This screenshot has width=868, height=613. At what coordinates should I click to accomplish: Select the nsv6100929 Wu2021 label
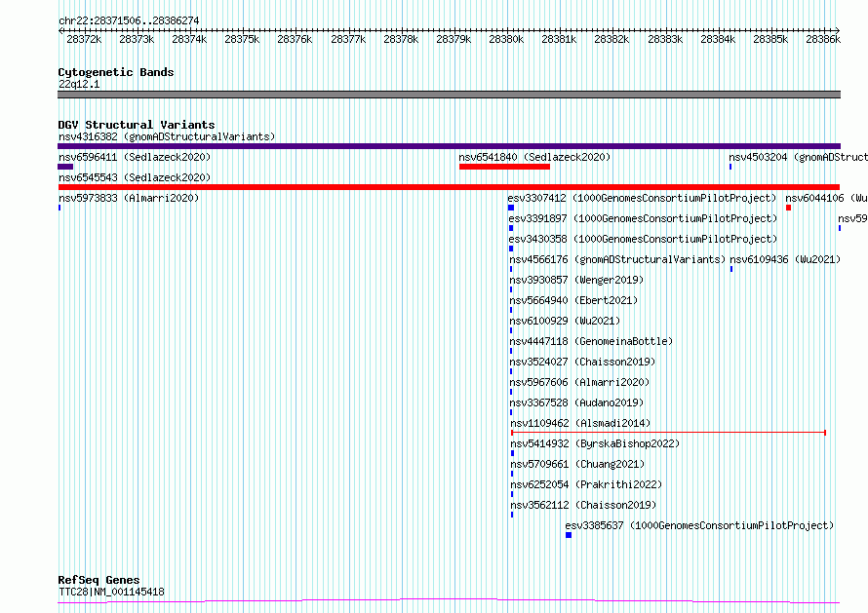[x=565, y=321]
